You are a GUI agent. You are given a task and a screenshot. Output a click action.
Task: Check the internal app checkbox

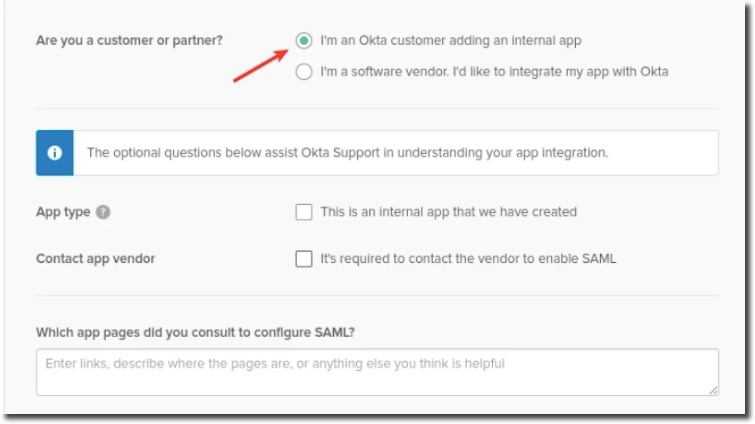(304, 212)
